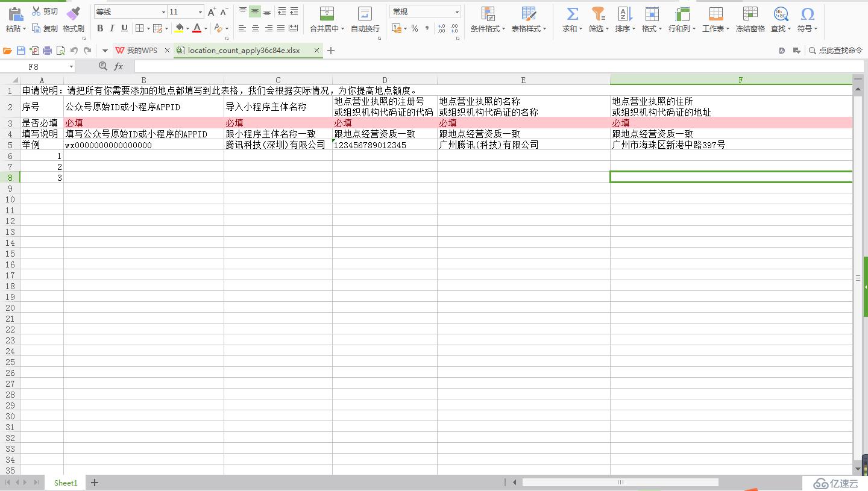Click the Symbol (符号) omega icon
Image resolution: width=868 pixels, height=491 pixels.
click(808, 14)
